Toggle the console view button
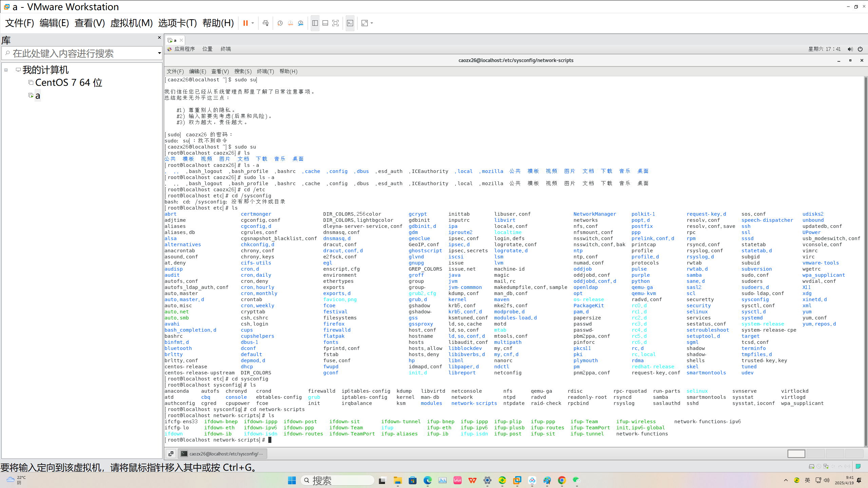 click(x=350, y=23)
